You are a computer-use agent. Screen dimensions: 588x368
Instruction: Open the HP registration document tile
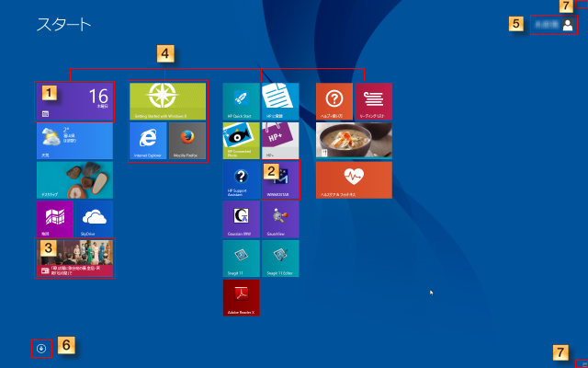pos(280,101)
